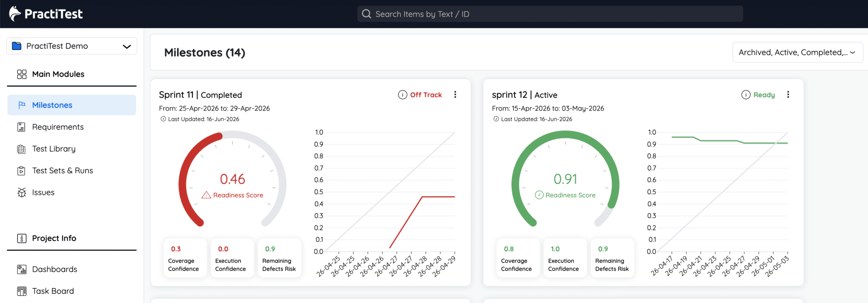Click info icon next to Ready status
This screenshot has width=868, height=303.
[x=746, y=95]
